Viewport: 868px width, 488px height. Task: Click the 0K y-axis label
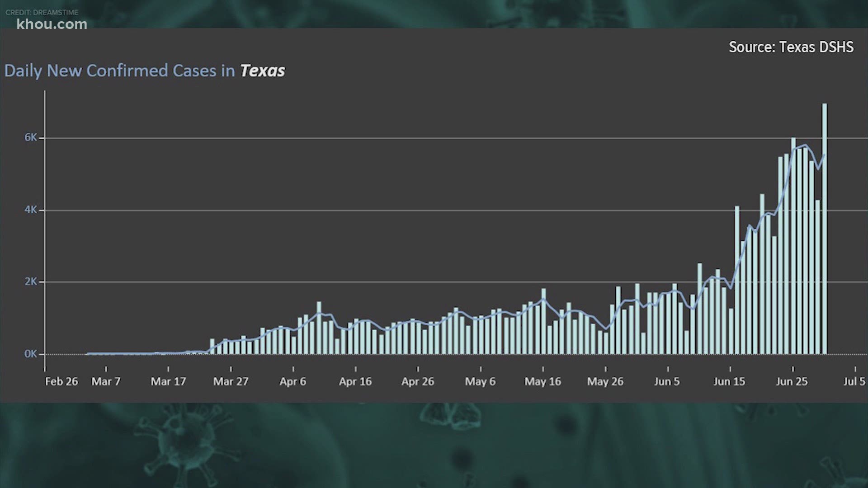tap(31, 354)
